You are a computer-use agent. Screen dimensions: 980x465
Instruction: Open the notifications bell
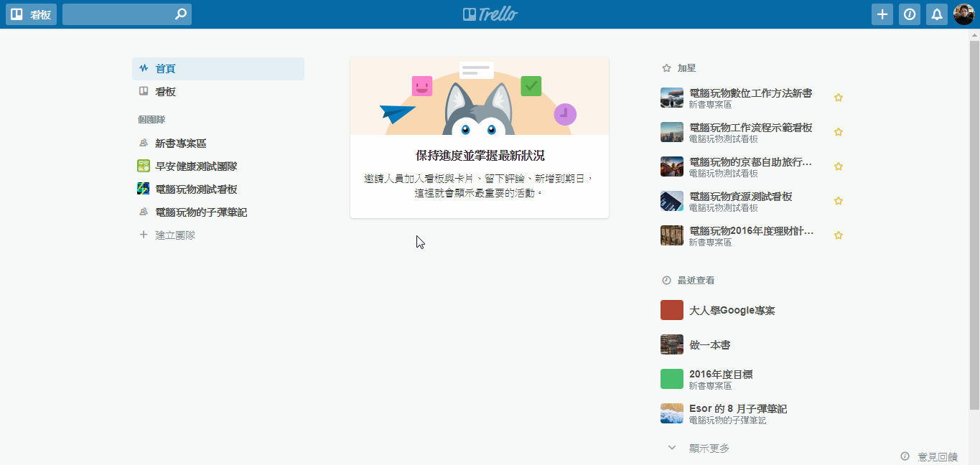click(x=937, y=14)
